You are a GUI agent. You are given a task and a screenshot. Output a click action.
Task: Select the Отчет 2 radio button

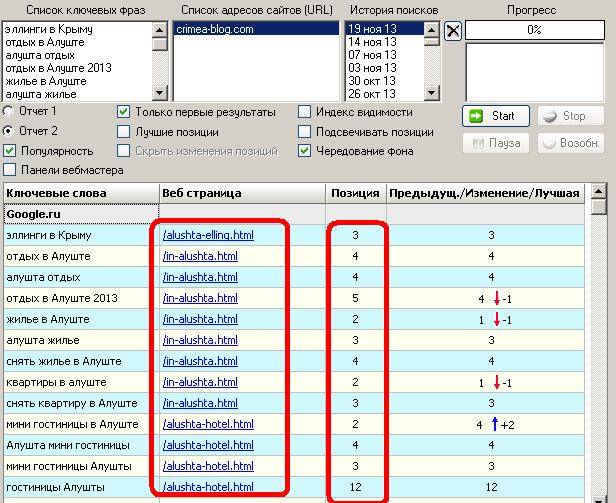tap(8, 131)
